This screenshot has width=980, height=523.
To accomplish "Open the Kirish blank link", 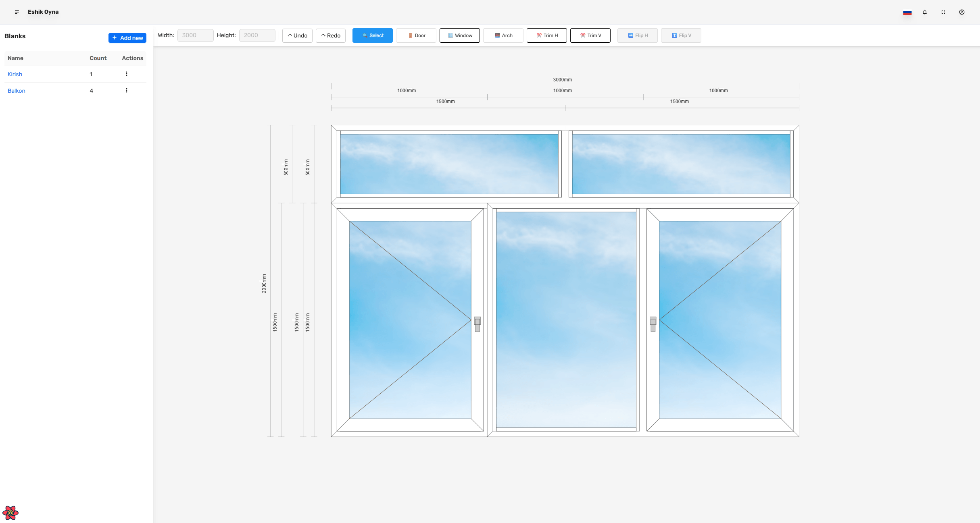I will pos(15,74).
